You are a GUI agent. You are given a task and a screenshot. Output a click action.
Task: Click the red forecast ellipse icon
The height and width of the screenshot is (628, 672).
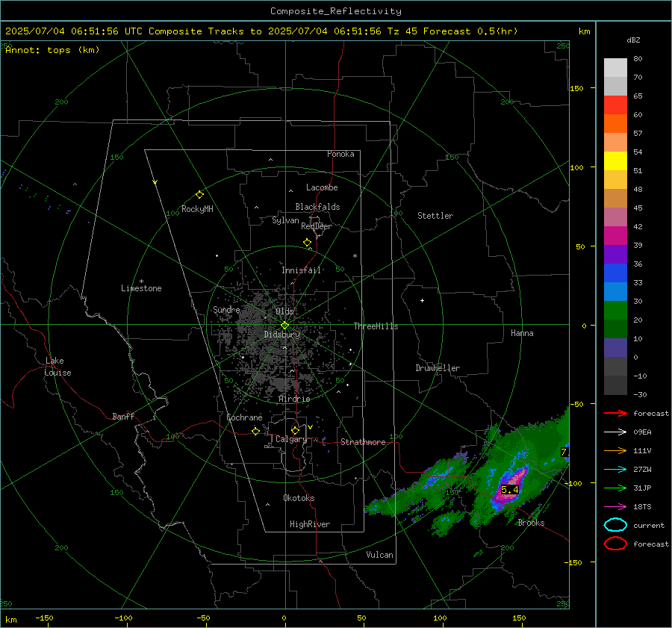point(615,544)
